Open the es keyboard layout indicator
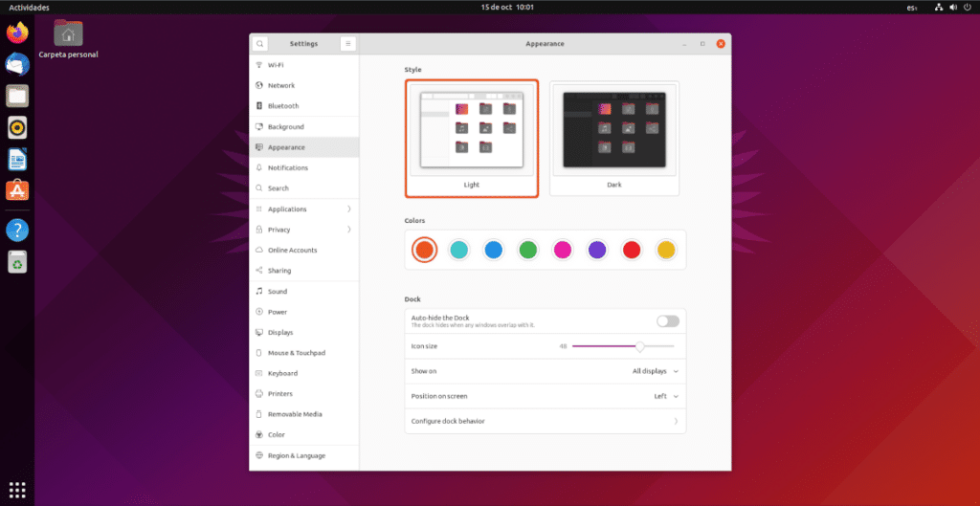The image size is (980, 506). pos(912,8)
